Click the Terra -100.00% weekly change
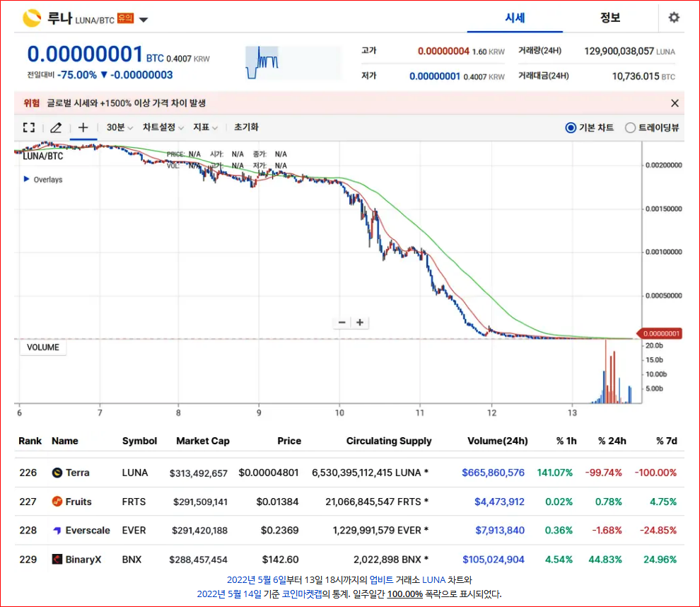The image size is (700, 607). click(655, 473)
